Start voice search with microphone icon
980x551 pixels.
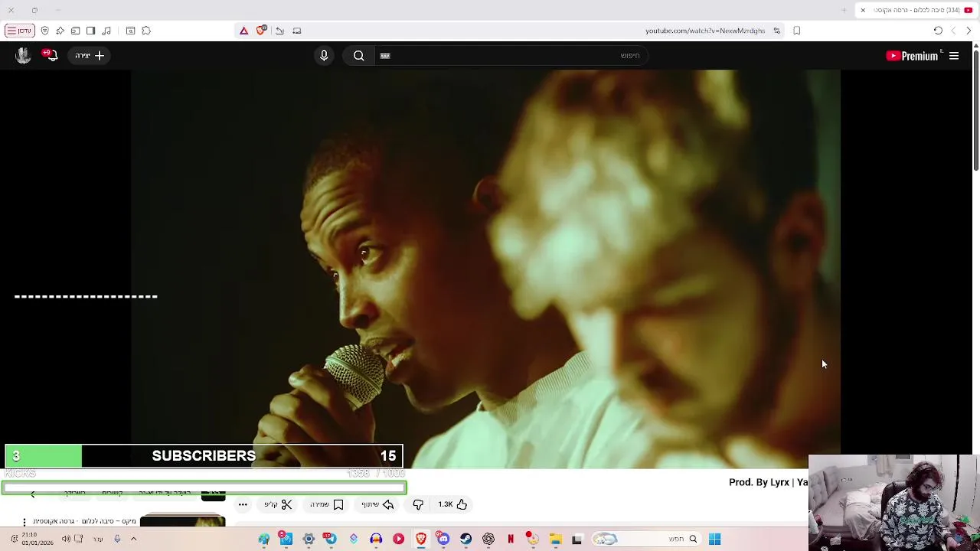coord(324,55)
